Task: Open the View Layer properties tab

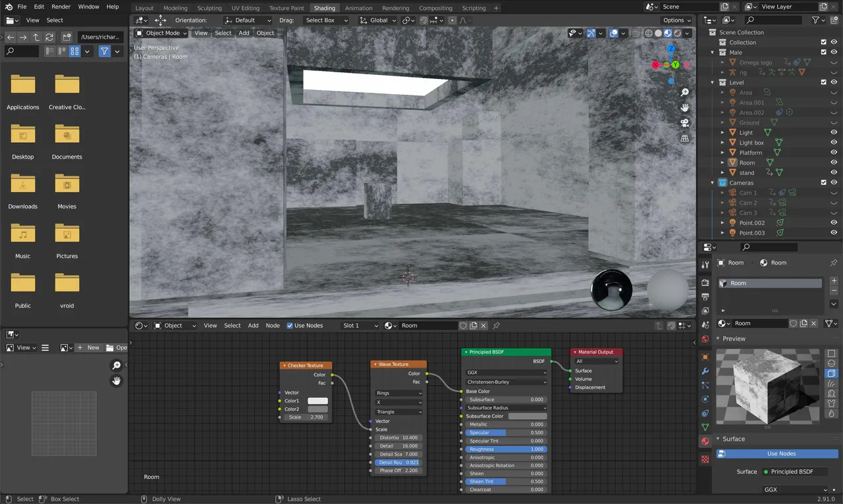Action: (x=705, y=311)
